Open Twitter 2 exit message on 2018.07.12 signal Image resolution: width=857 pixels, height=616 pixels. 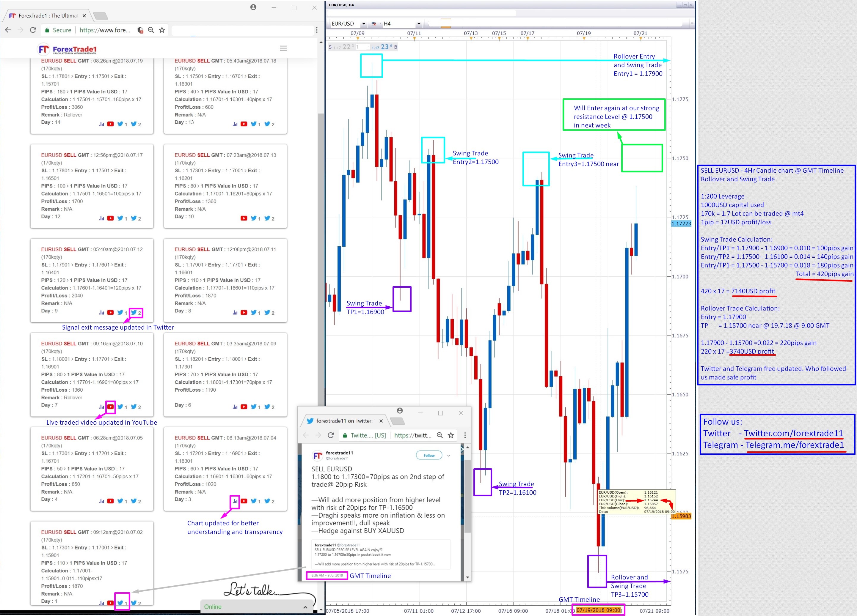click(136, 313)
